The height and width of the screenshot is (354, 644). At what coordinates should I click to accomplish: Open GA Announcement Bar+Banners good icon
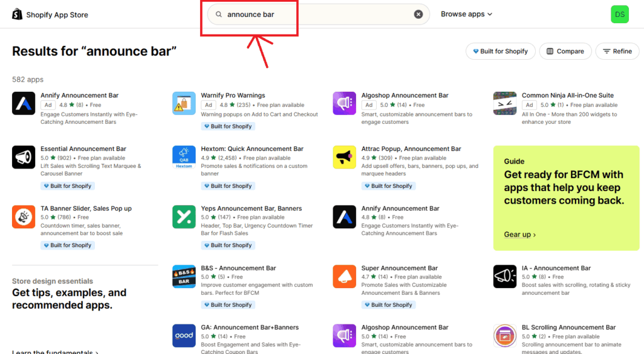(184, 336)
